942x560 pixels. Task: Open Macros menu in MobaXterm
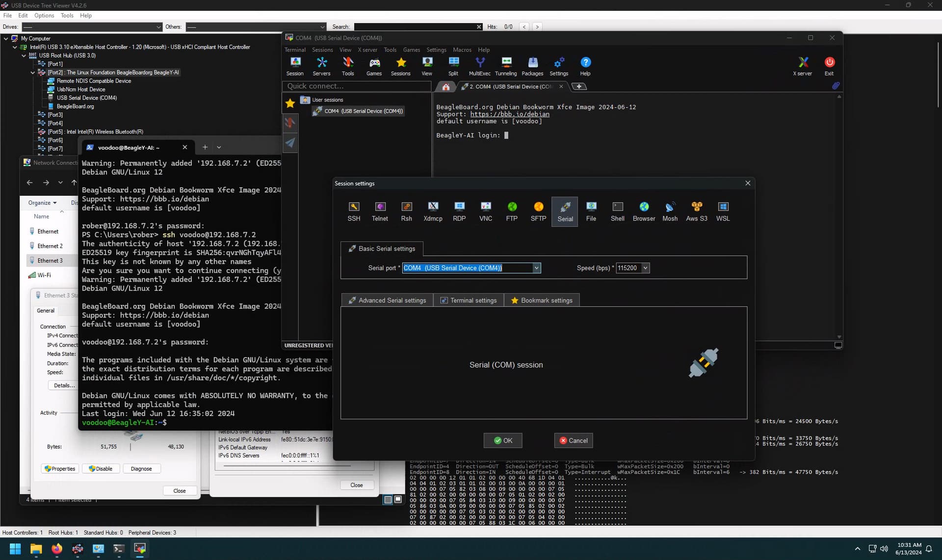tap(462, 50)
